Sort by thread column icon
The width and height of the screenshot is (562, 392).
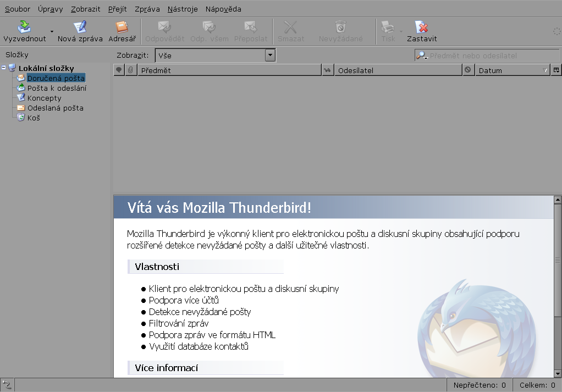(x=119, y=70)
